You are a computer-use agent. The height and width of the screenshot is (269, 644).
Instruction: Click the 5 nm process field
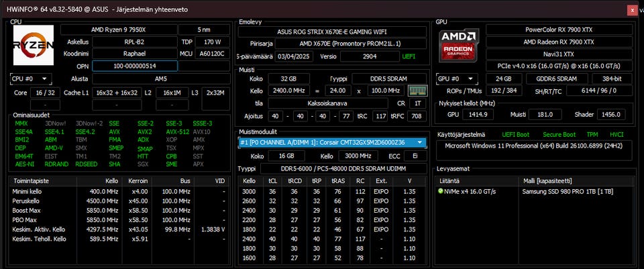[205, 30]
